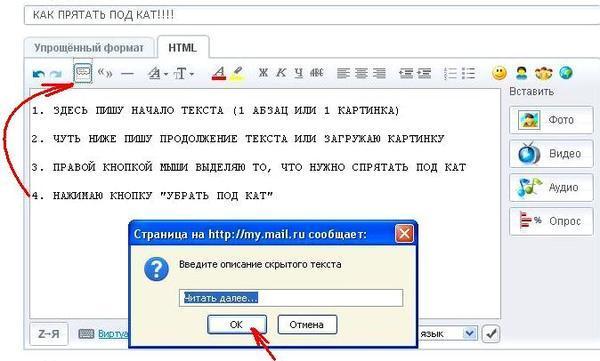Toggle underline Ч formatting

[299, 73]
